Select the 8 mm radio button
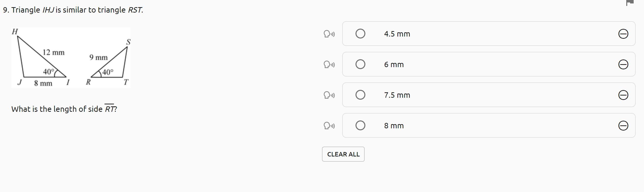The image size is (644, 192). (x=360, y=125)
